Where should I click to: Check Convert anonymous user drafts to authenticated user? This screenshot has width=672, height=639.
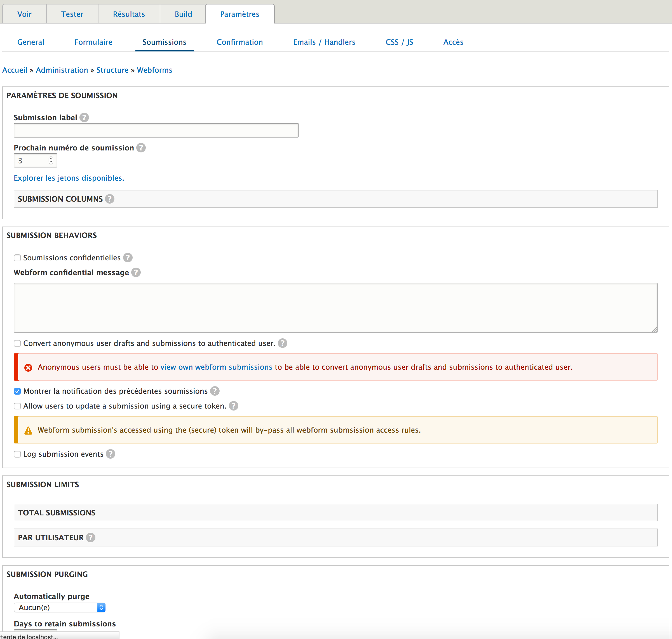tap(17, 343)
